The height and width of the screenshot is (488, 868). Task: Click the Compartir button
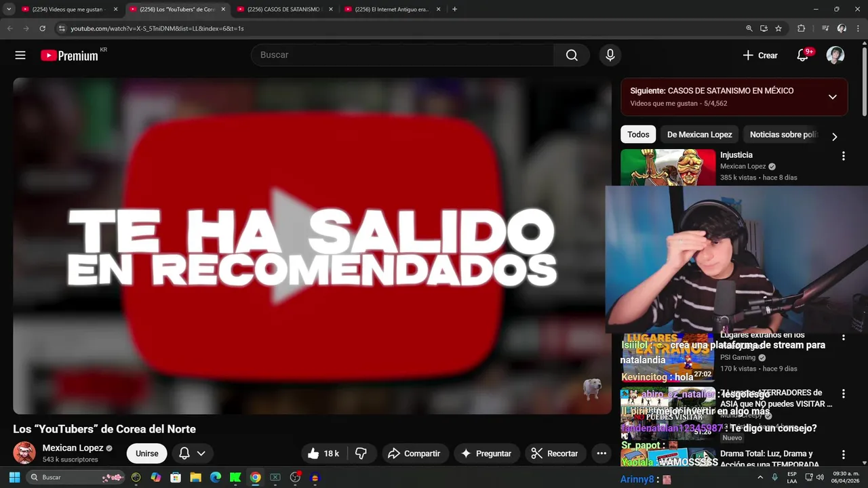click(414, 453)
